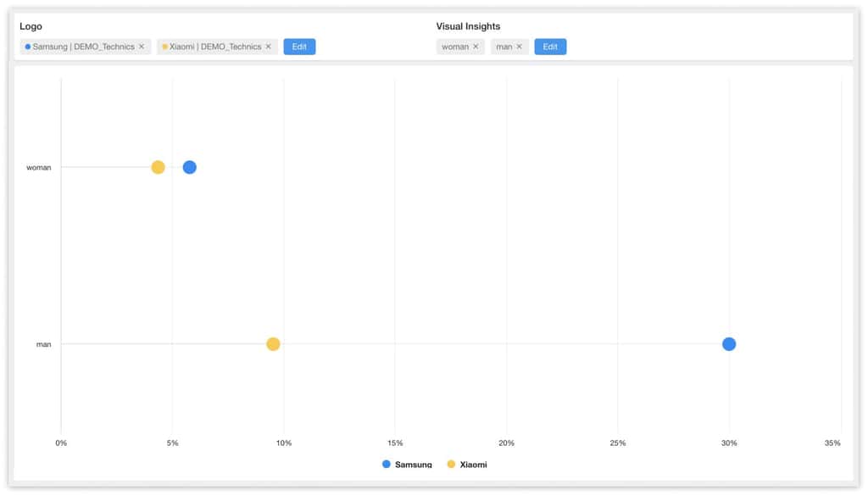Click the Samsung DEMO_Technics tag label
This screenshot has height=496, width=868.
83,47
